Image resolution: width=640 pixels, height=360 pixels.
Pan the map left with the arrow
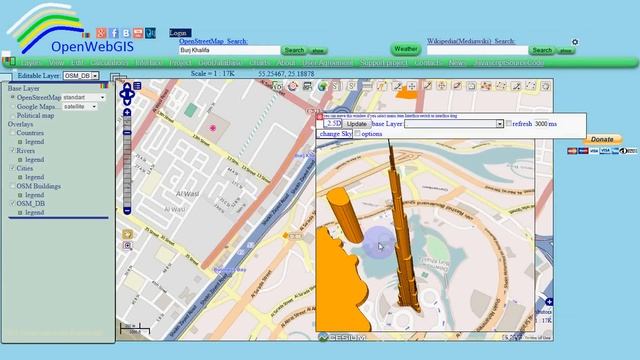pos(122,94)
